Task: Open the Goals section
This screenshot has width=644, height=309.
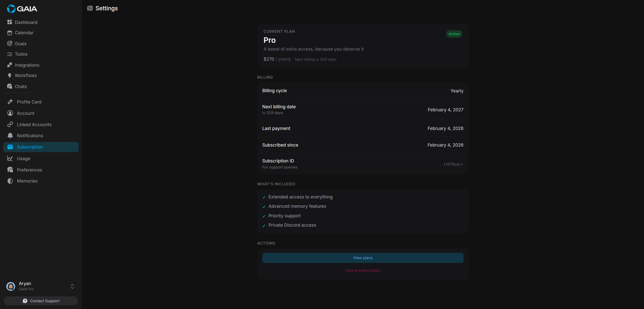Action: point(21,43)
